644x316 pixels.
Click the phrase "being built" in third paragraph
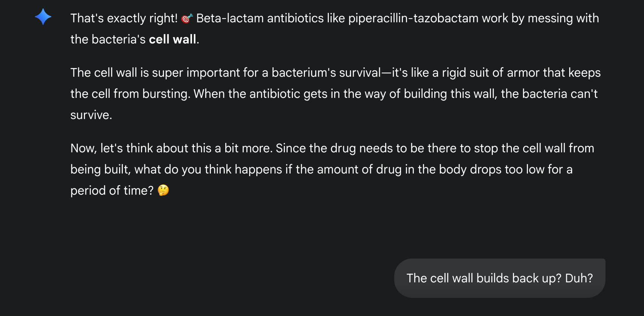[x=100, y=169]
